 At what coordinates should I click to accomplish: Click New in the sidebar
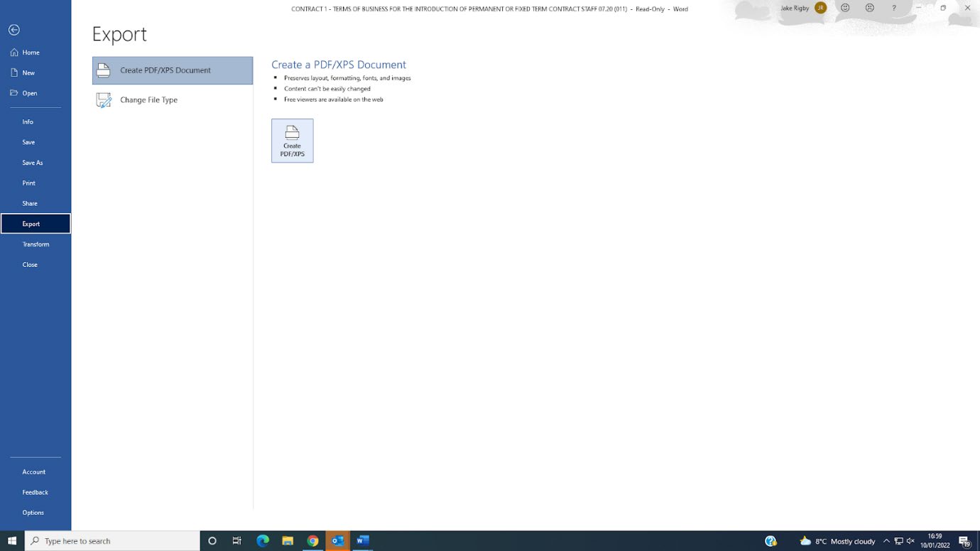click(28, 73)
